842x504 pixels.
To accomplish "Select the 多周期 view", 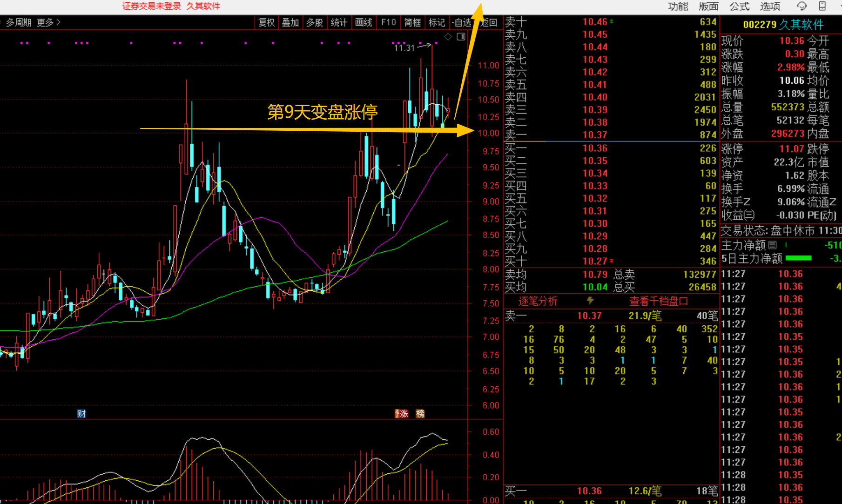I will (x=19, y=22).
